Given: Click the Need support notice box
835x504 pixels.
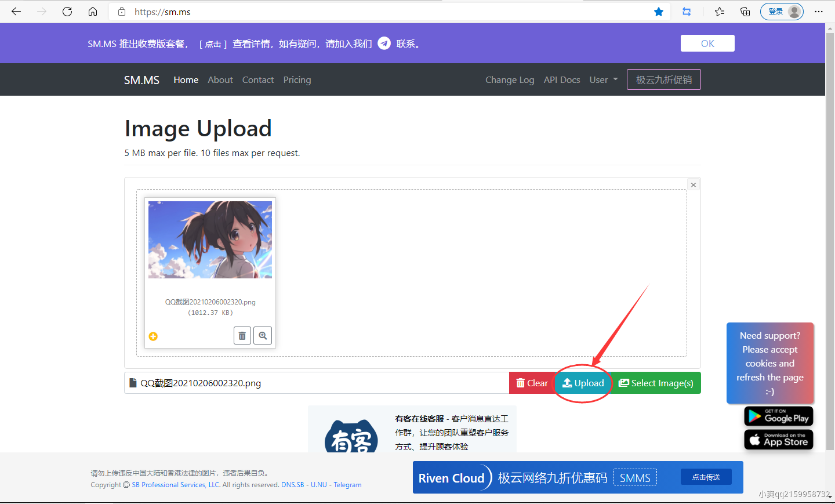Looking at the screenshot, I should tap(770, 363).
